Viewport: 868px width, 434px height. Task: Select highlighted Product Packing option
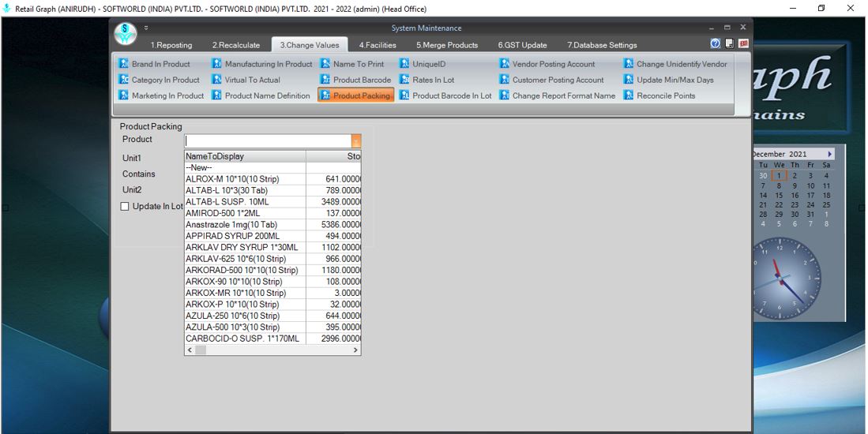[356, 95]
